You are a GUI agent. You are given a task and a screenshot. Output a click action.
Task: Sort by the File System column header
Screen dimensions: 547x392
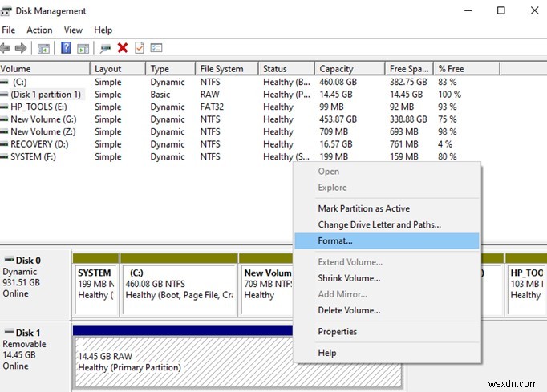tap(221, 69)
